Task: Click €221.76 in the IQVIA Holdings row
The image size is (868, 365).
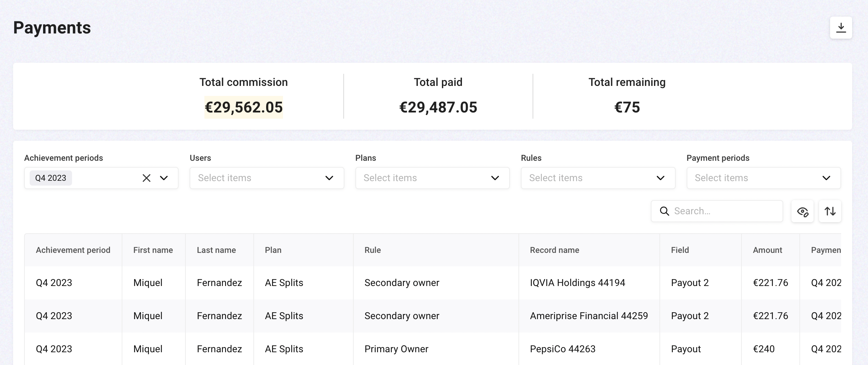Action: (x=770, y=283)
